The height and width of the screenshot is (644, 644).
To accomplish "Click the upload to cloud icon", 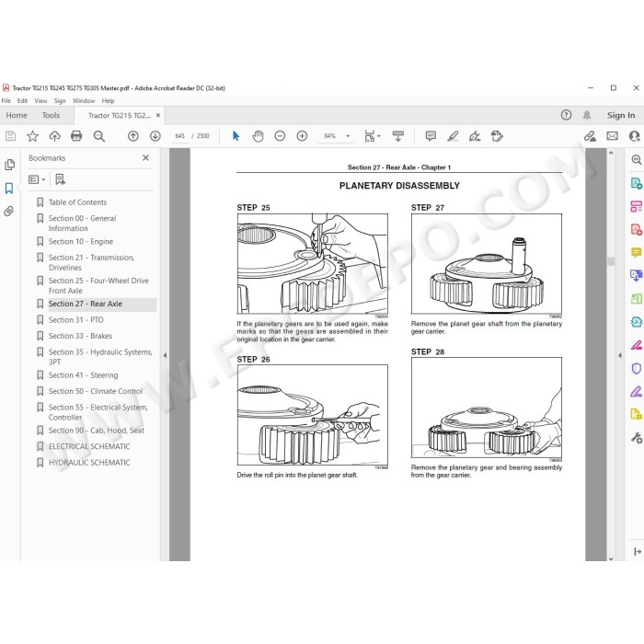I will 54,136.
